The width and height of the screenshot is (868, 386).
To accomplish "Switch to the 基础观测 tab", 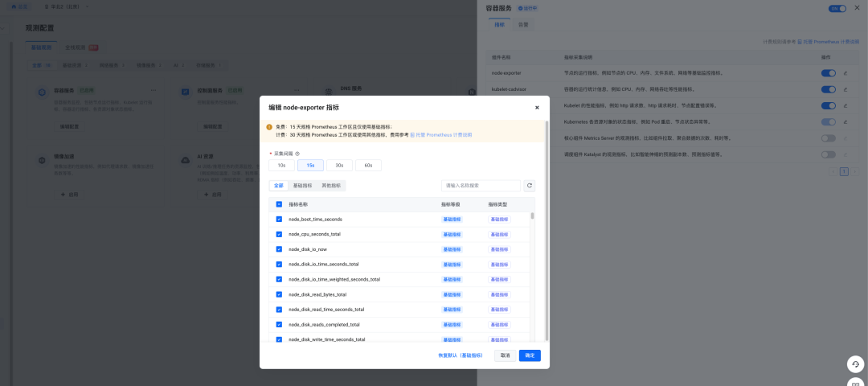I will (42, 47).
